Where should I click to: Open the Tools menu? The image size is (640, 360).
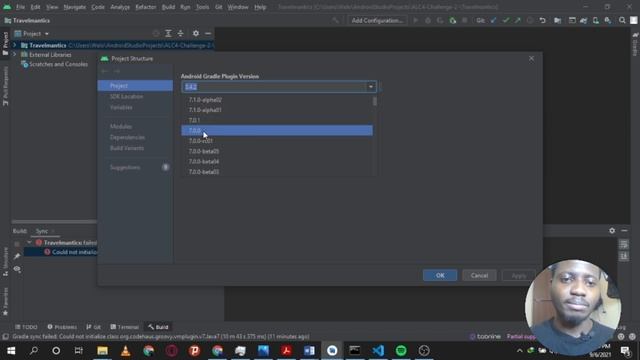click(202, 7)
